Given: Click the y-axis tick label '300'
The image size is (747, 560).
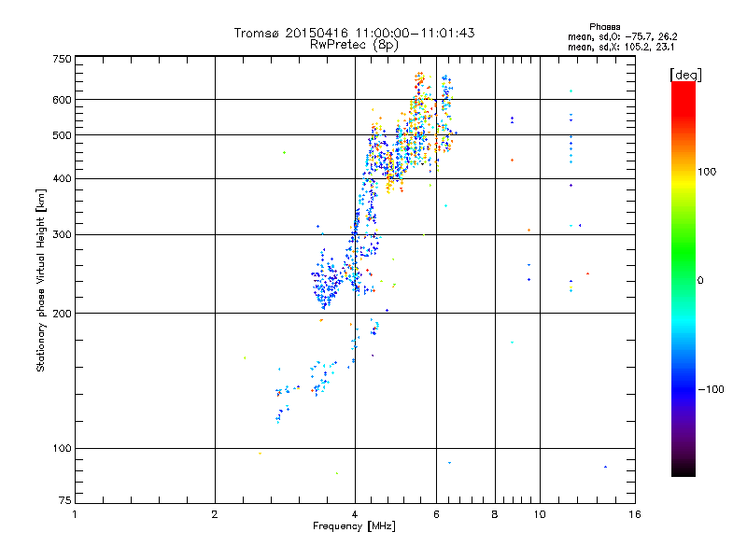Looking at the screenshot, I should pos(62,235).
